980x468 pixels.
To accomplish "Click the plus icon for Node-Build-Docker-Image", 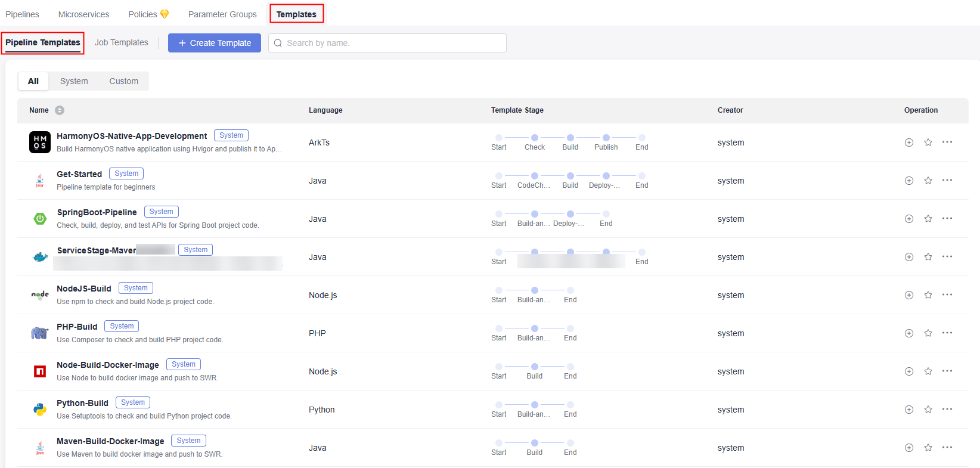I will 908,371.
